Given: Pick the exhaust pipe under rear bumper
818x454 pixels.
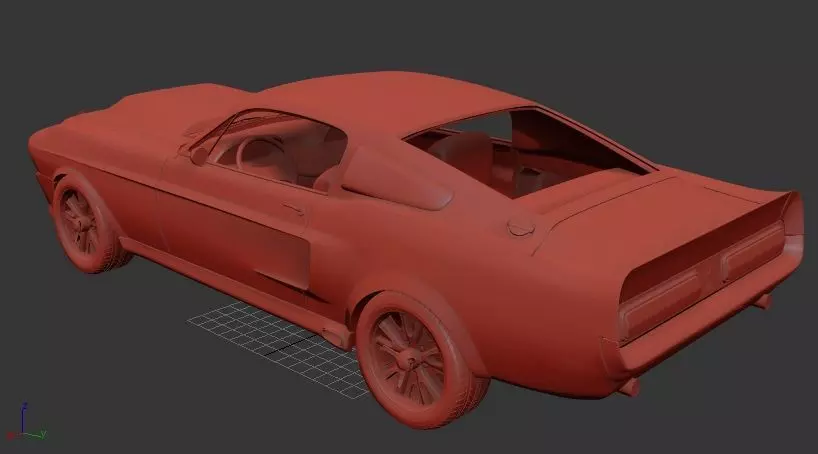Looking at the screenshot, I should [x=630, y=387].
